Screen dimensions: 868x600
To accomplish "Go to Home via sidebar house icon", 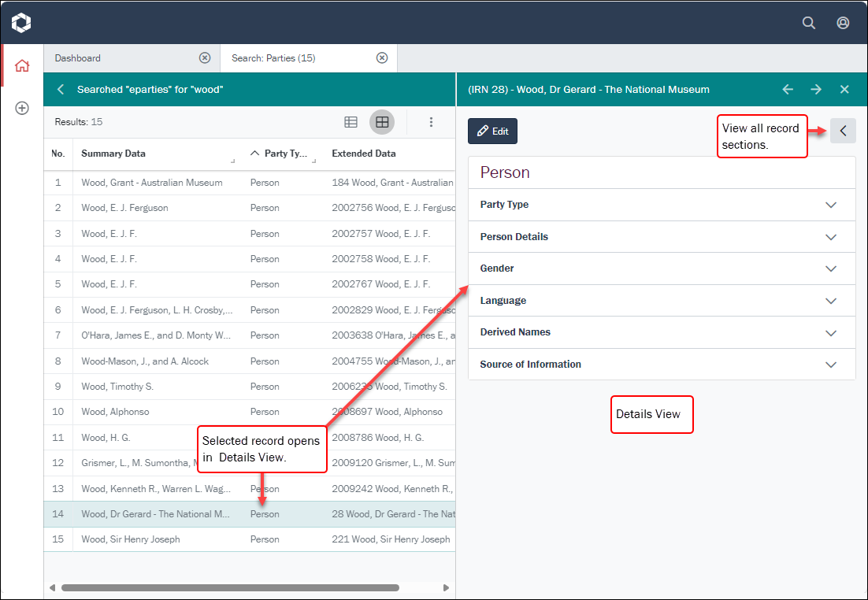I will tap(22, 66).
